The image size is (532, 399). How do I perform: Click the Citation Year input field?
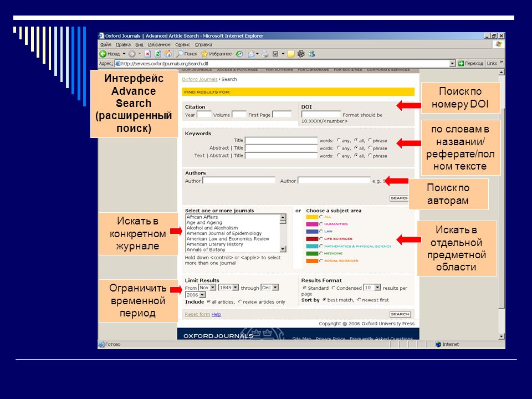(204, 114)
